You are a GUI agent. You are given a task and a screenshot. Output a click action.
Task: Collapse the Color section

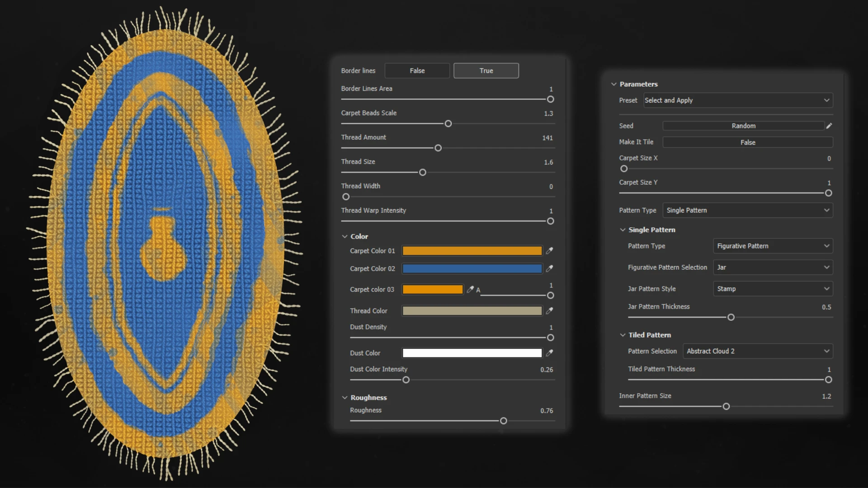[344, 237]
